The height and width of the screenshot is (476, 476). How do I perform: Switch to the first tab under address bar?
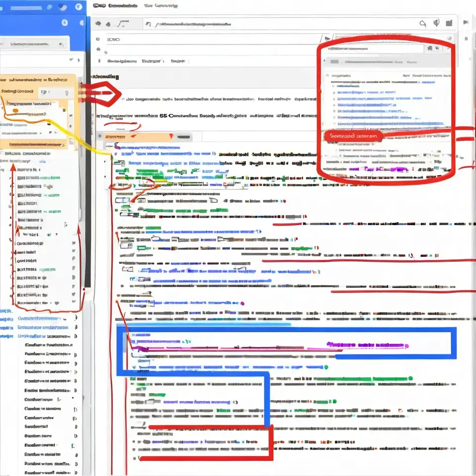(121, 61)
